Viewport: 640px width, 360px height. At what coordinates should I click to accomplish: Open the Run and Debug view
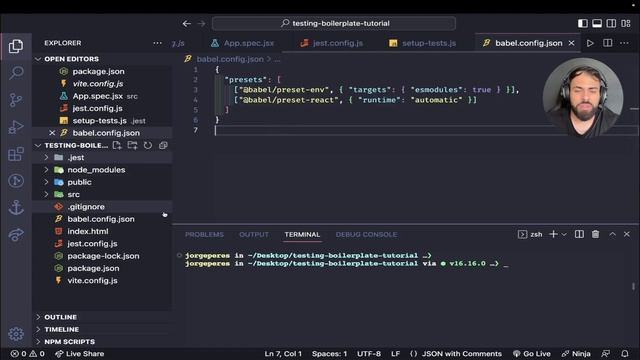16,127
